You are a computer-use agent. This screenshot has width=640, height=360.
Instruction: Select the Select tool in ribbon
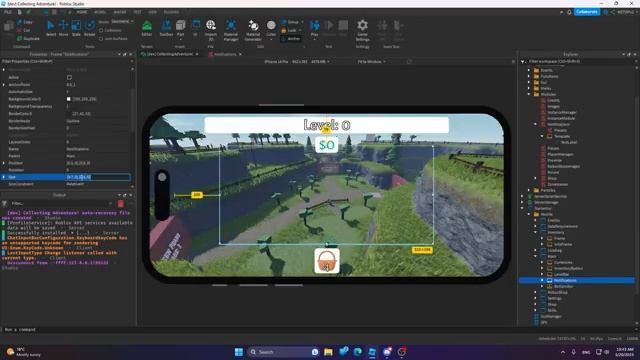tap(51, 28)
